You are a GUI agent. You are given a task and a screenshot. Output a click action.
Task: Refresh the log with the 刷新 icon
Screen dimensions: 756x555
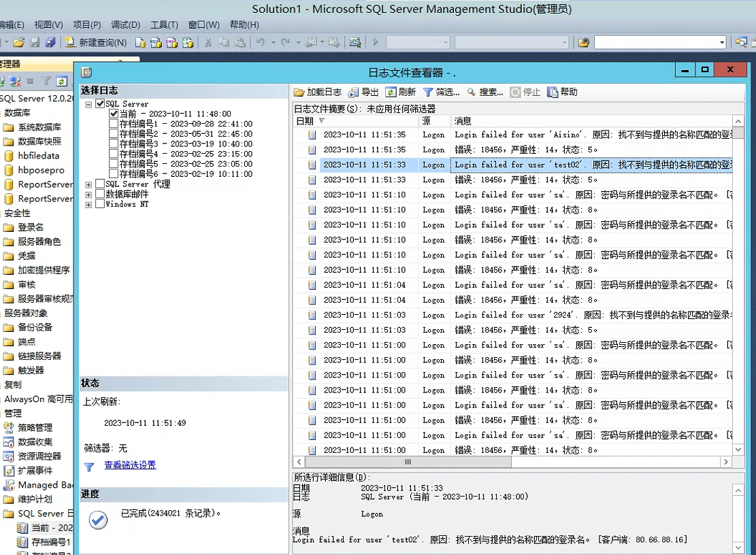tap(391, 92)
